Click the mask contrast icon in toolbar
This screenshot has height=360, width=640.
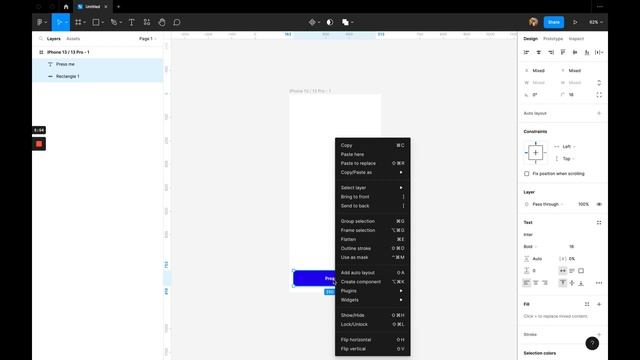[330, 22]
